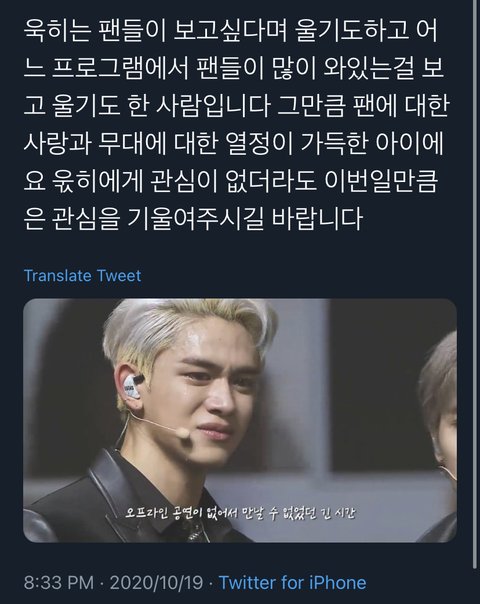This screenshot has width=480, height=604.
Task: Open the Twitter for iPhone source link
Action: [x=292, y=582]
